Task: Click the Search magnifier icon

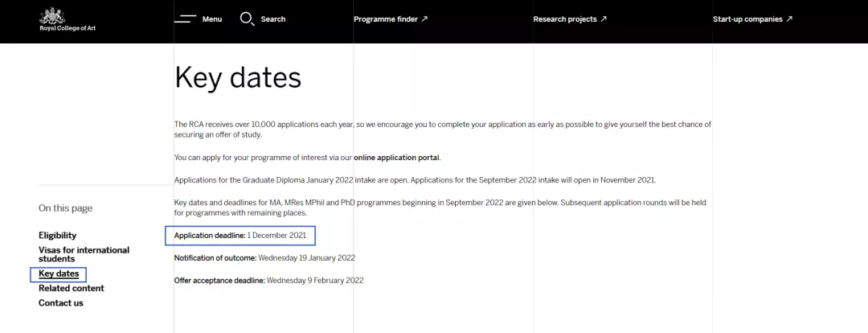Action: click(247, 18)
